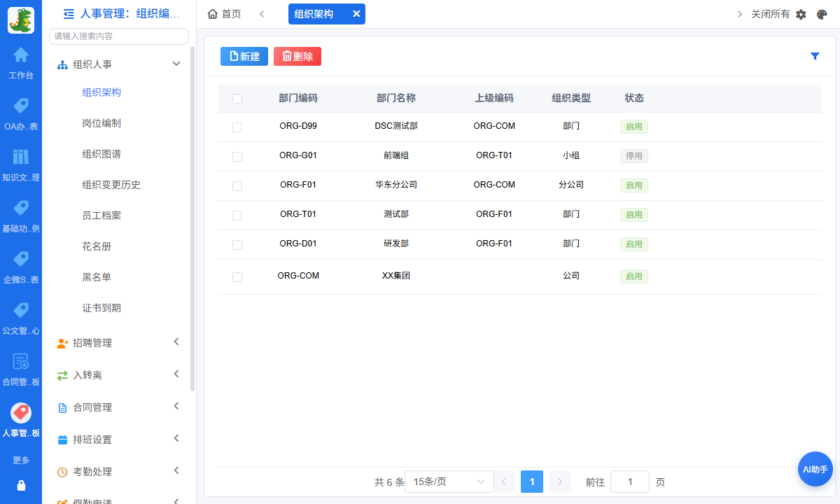Screen dimensions: 840x504
Task: Open settings gear icon
Action: point(801,14)
